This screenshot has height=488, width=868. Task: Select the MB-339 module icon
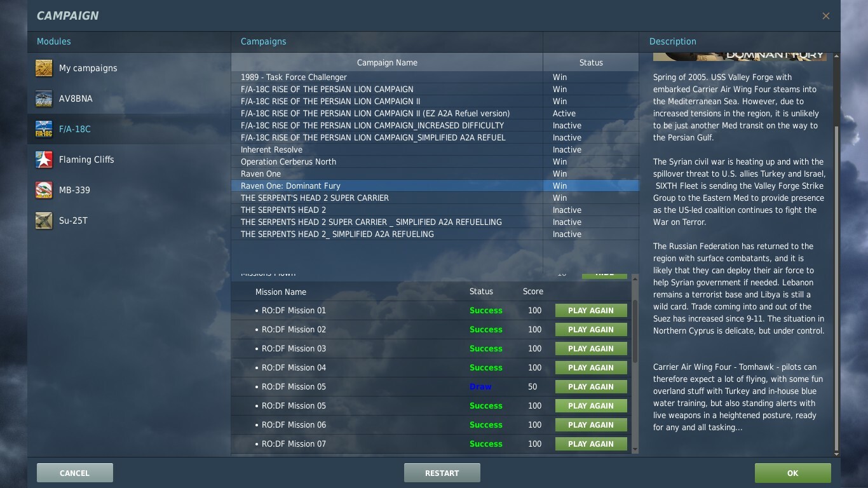(44, 190)
